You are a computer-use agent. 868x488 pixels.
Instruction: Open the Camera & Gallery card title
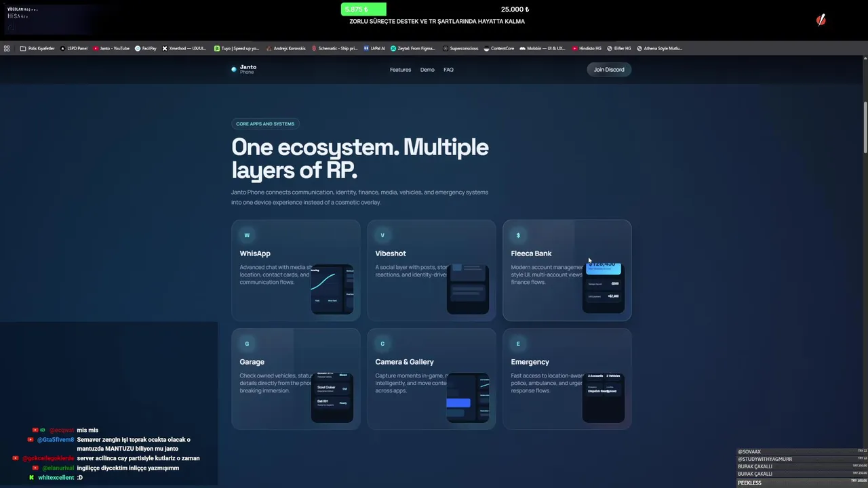(x=404, y=362)
